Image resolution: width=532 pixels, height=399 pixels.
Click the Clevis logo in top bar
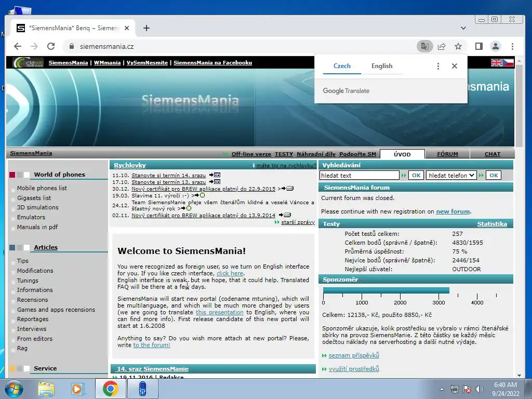pos(28,63)
